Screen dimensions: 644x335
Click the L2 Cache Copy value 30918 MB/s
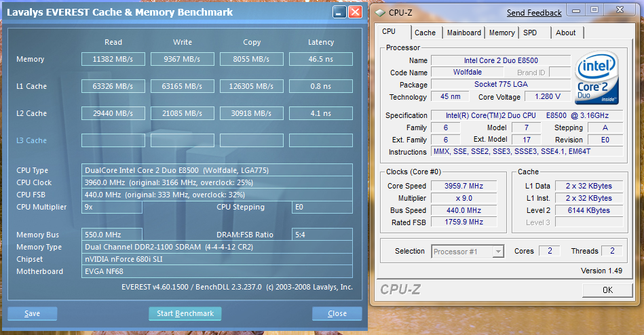(251, 113)
